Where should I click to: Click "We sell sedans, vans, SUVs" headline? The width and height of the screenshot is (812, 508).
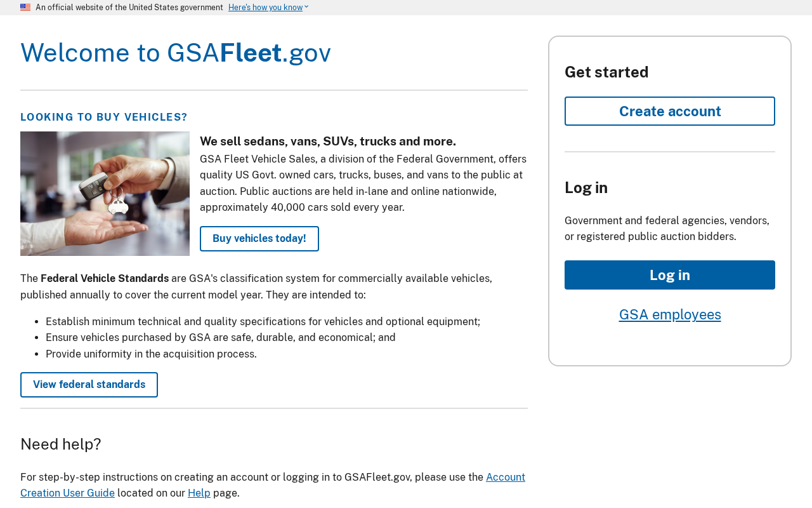pyautogui.click(x=328, y=142)
